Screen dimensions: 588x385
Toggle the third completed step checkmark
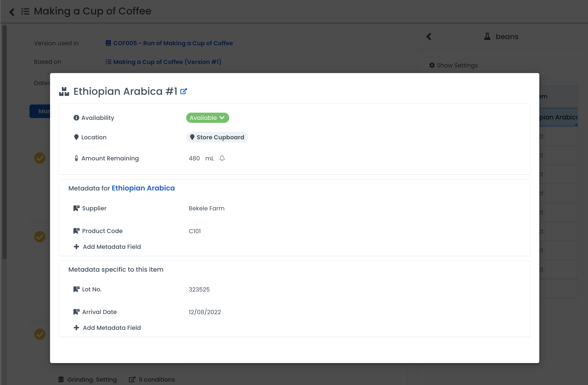40,334
